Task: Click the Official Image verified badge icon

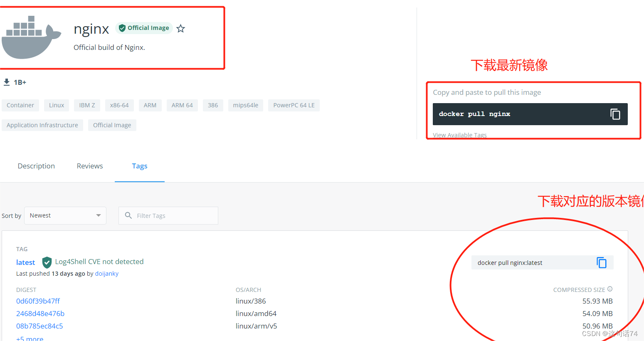Action: click(x=122, y=28)
